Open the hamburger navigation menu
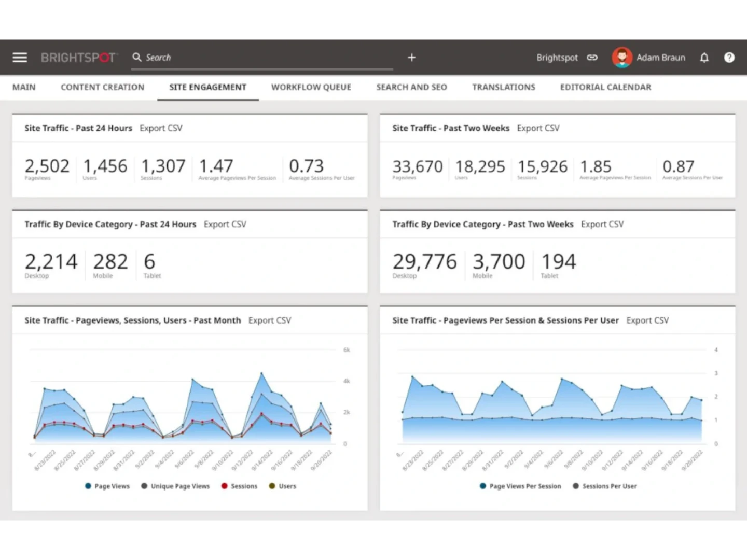The height and width of the screenshot is (560, 747). 20,58
